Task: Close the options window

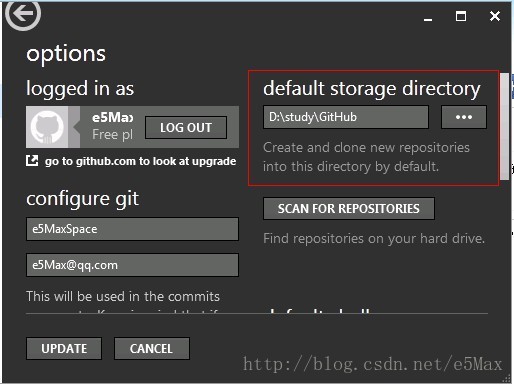Action: pos(495,16)
